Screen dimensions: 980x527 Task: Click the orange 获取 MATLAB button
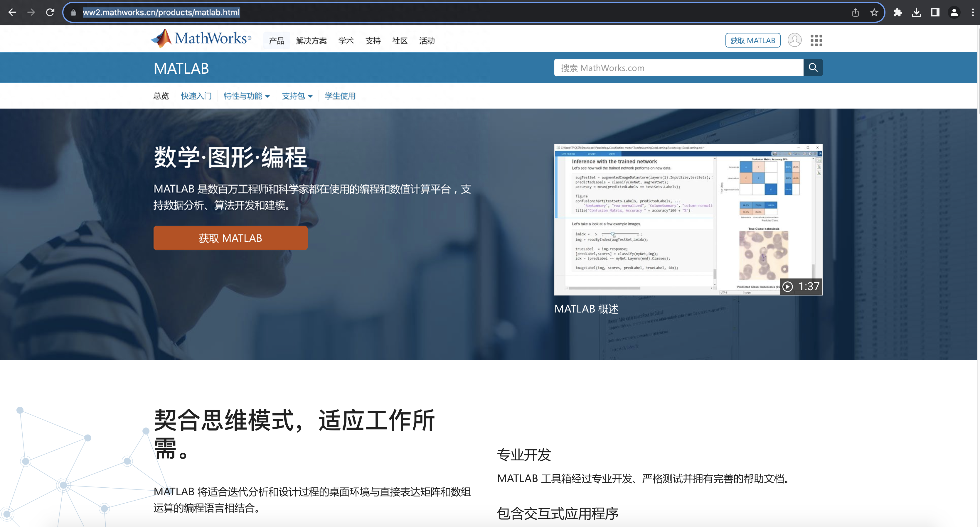tap(230, 238)
